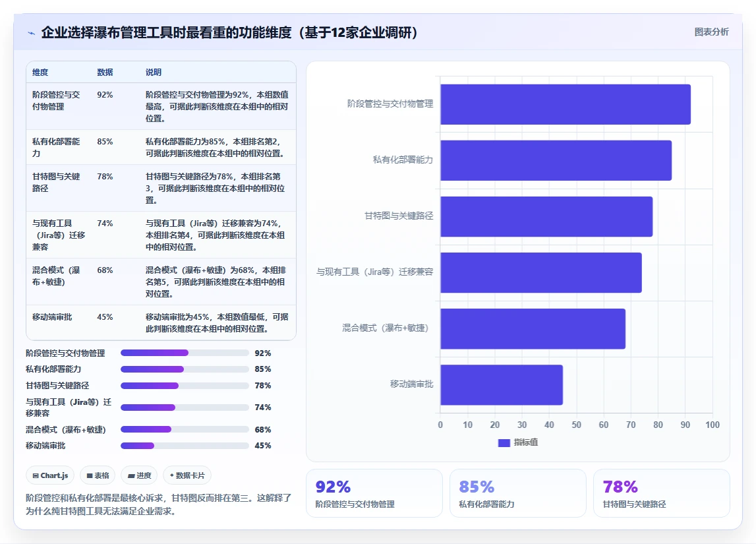This screenshot has width=756, height=544.
Task: Click the description starting 私有化部署能力为85%
Action: click(x=216, y=147)
